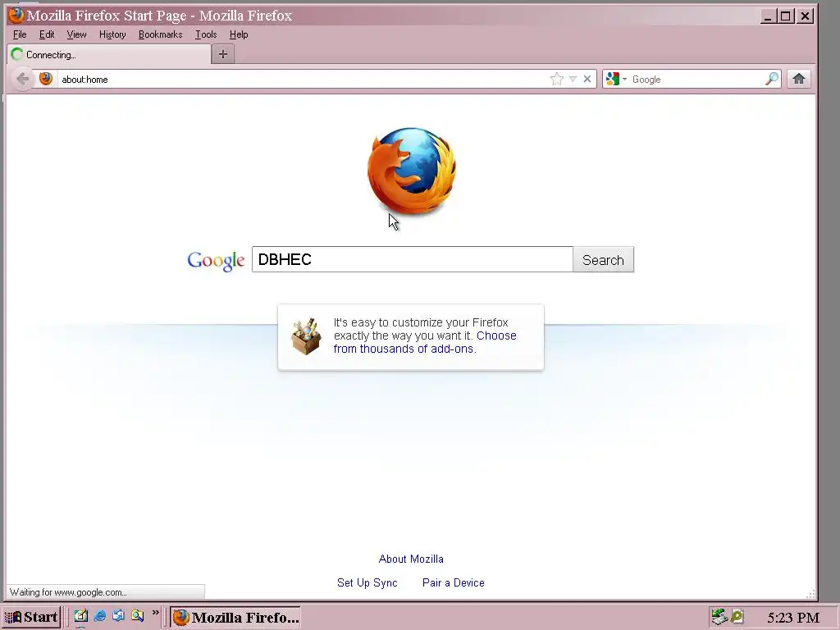Open the Windows Start menu
This screenshot has width=840, height=630.
click(32, 617)
